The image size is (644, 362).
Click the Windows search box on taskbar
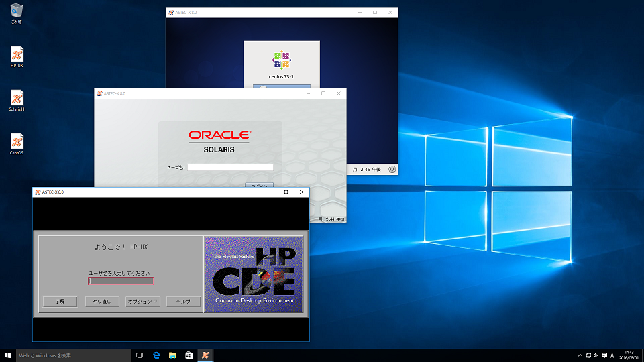pyautogui.click(x=74, y=355)
